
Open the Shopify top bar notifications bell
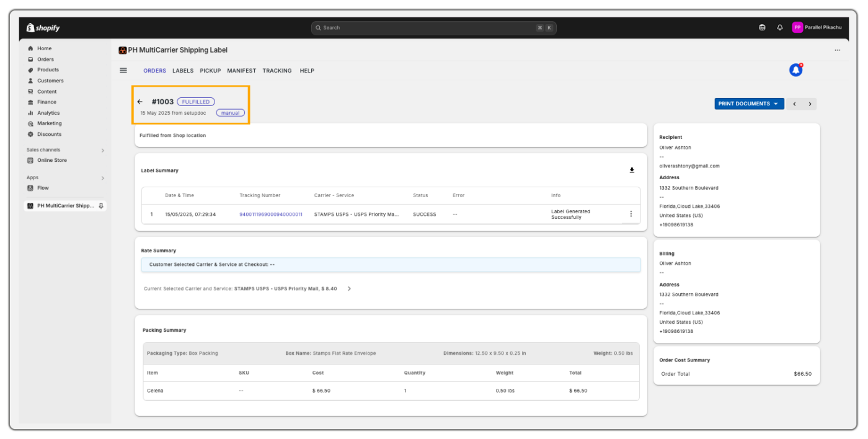pyautogui.click(x=779, y=28)
